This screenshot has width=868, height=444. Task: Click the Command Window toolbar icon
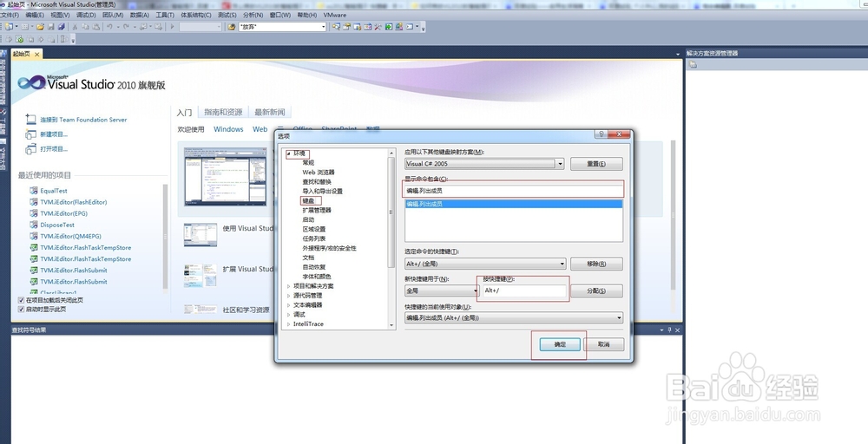coord(410,27)
